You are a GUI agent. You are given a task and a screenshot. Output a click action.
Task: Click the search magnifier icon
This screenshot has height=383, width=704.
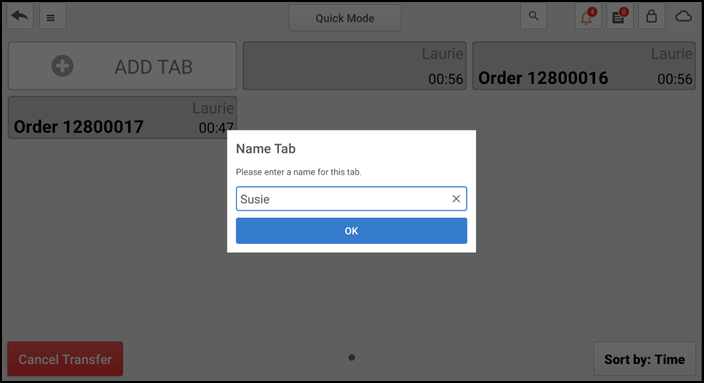coord(533,17)
